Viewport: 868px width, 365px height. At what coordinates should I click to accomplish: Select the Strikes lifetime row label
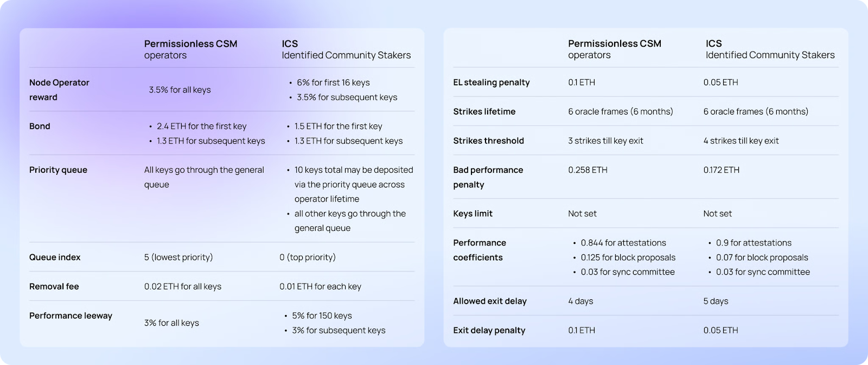pos(484,111)
